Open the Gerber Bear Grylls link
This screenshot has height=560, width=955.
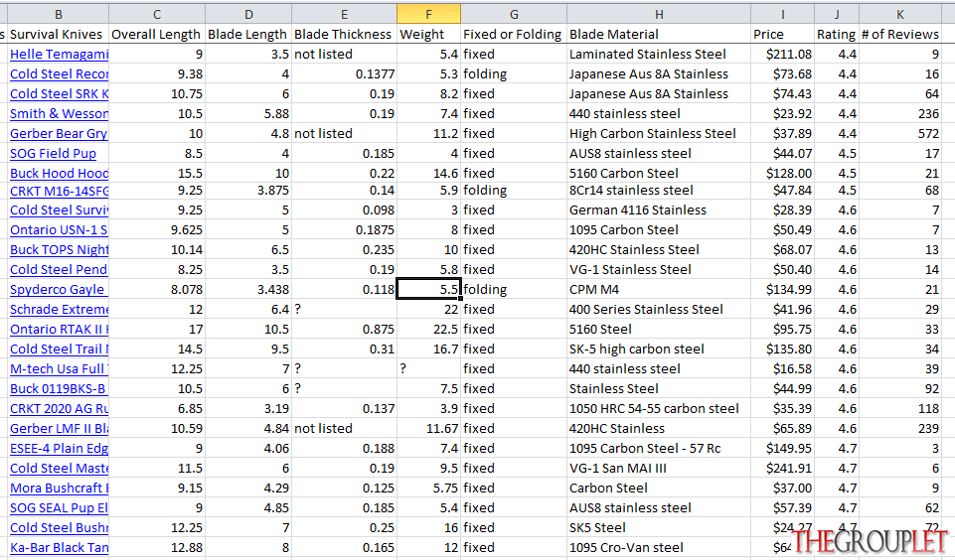[59, 134]
